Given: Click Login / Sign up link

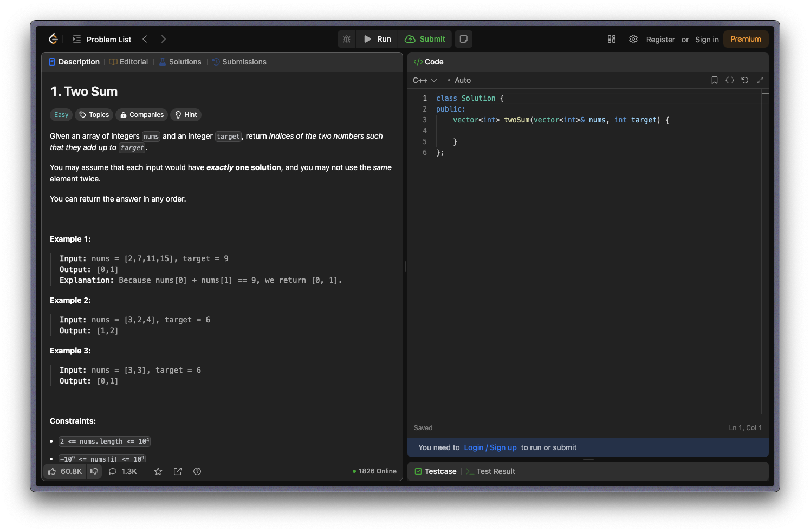Looking at the screenshot, I should [x=490, y=447].
